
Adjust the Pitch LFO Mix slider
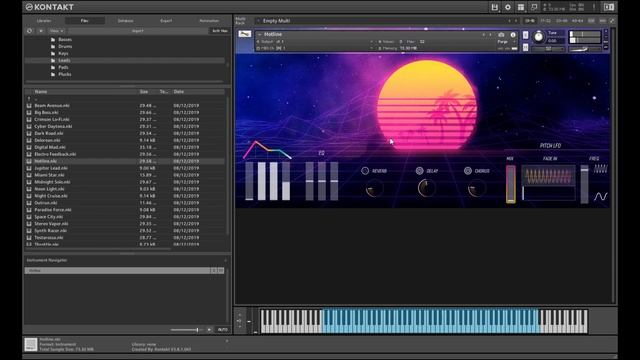coord(511,184)
